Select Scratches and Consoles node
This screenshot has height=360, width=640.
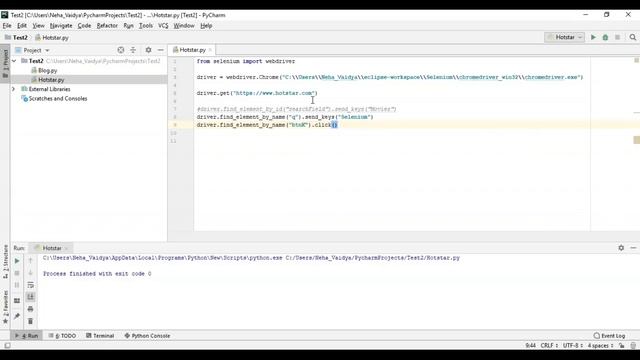click(54, 98)
